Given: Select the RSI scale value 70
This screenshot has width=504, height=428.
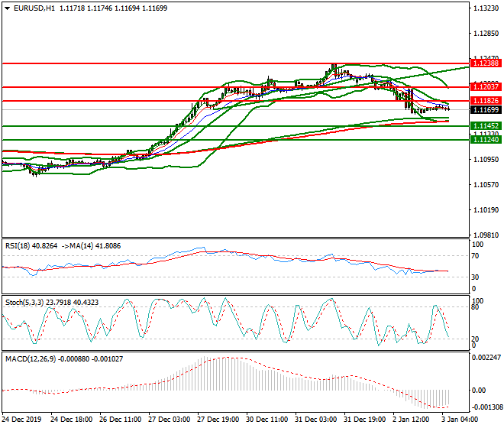Looking at the screenshot, I should pyautogui.click(x=475, y=256).
